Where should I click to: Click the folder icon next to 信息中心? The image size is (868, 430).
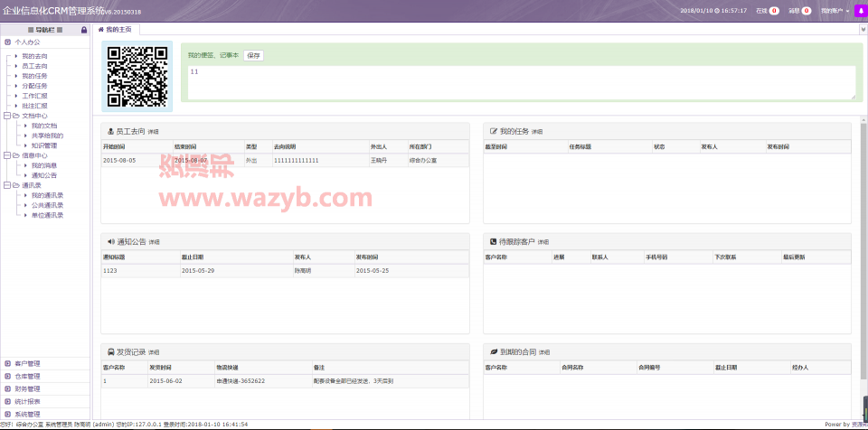tap(15, 155)
